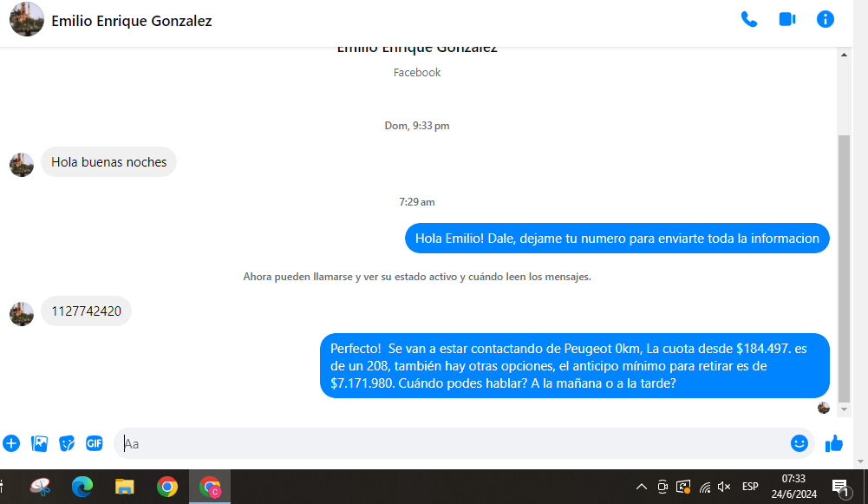The image size is (868, 504).
Task: Open the emoji picker
Action: (799, 443)
